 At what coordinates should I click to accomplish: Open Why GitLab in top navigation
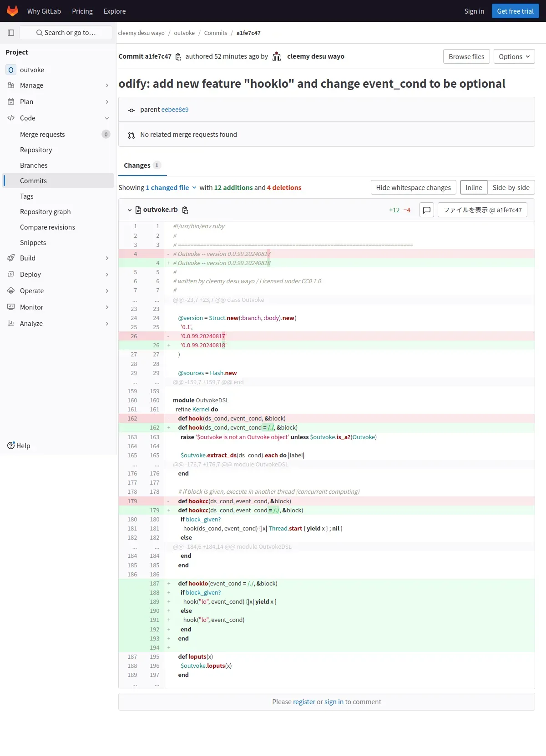(x=44, y=11)
